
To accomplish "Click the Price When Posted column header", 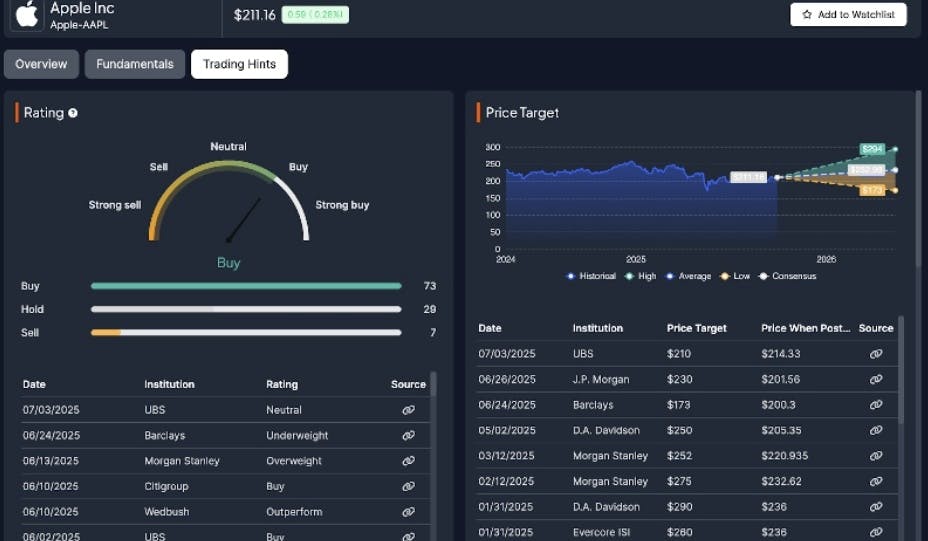I will tap(805, 328).
